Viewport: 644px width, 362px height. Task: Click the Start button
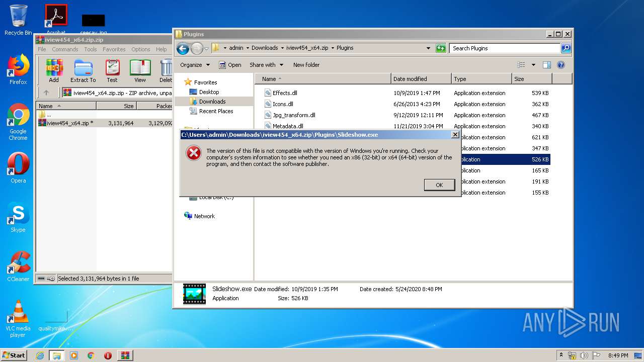[x=14, y=355]
